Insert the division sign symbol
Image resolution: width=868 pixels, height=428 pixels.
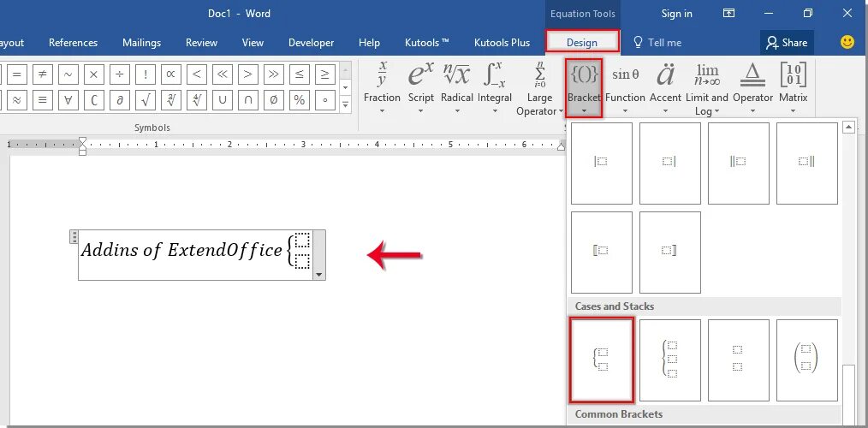120,74
